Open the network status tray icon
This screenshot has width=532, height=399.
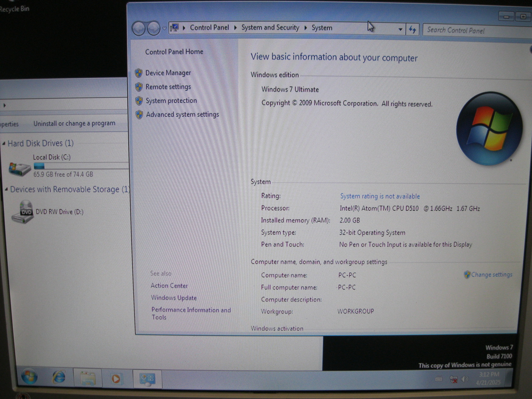pos(453,379)
